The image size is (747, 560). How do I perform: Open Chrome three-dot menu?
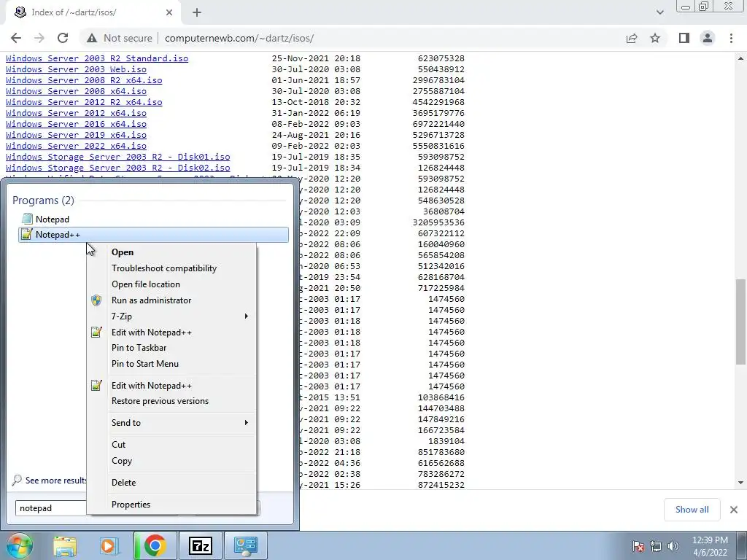[x=731, y=38]
